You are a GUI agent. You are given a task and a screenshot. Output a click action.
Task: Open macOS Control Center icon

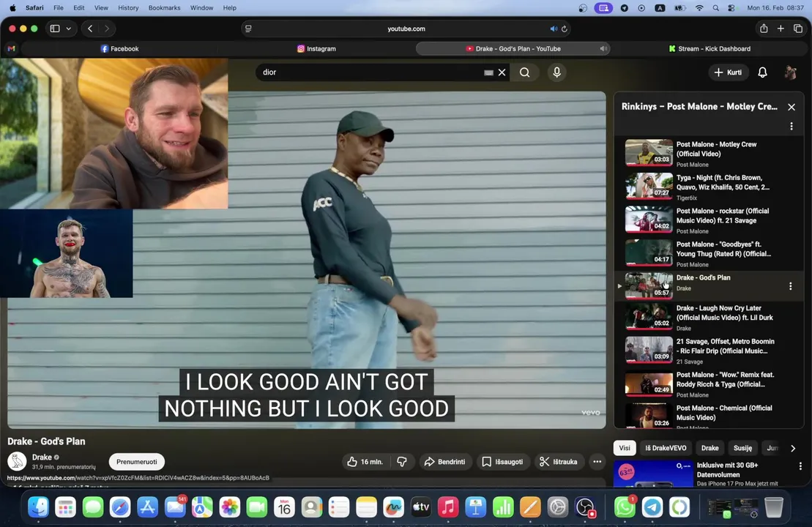click(x=731, y=8)
